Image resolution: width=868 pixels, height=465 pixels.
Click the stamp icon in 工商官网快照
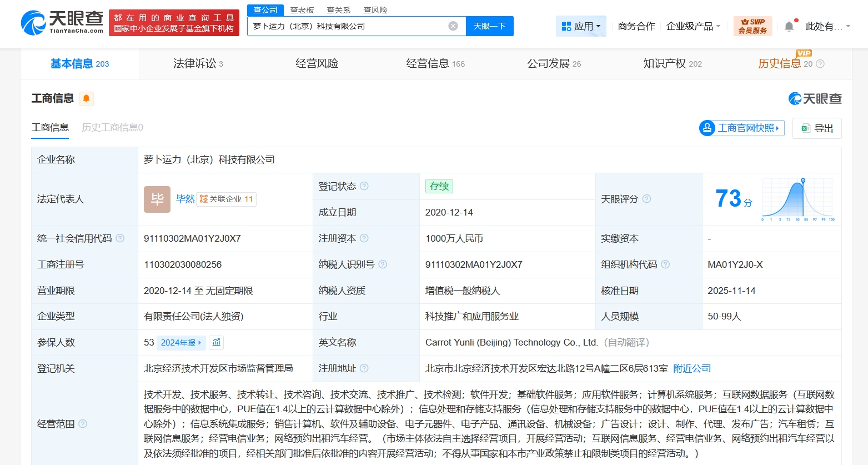pos(707,128)
